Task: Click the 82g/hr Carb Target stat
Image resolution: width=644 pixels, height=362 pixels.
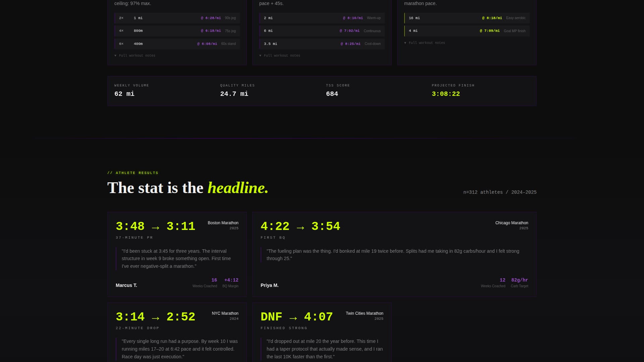Action: 520,283
